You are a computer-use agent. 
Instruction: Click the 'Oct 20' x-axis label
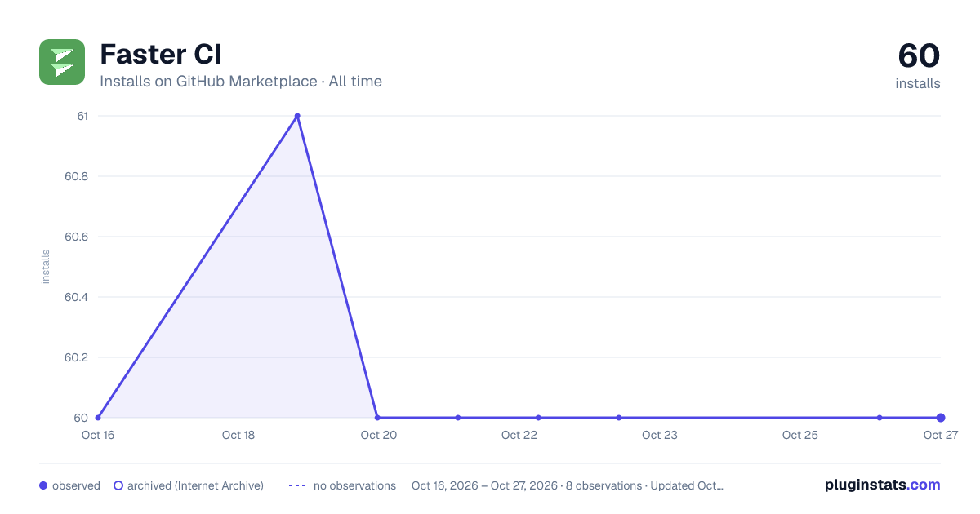coord(379,435)
